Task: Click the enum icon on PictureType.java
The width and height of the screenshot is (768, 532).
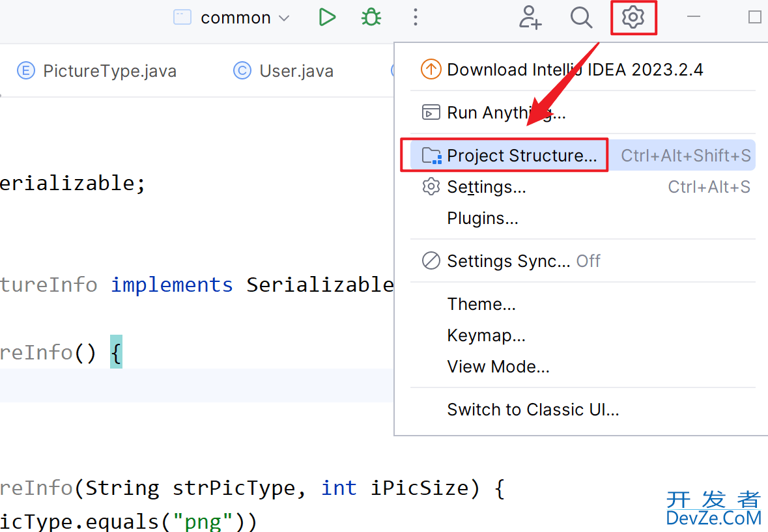Action: coord(26,71)
